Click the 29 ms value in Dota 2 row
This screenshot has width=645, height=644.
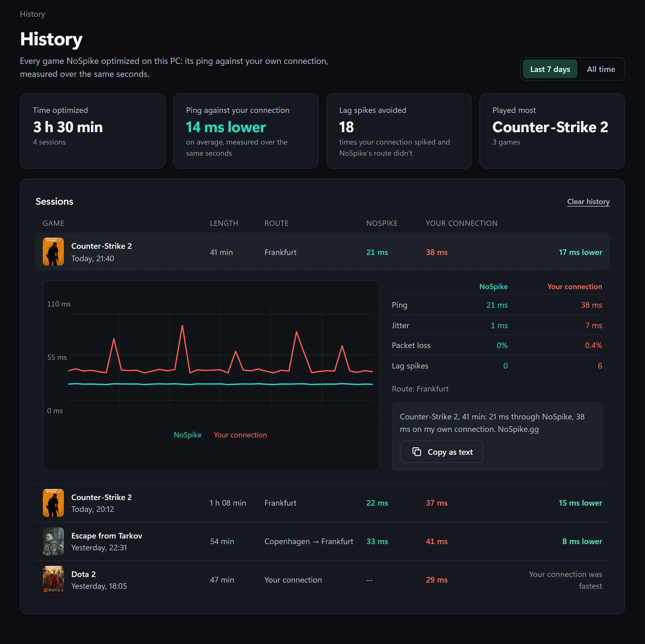pyautogui.click(x=437, y=580)
